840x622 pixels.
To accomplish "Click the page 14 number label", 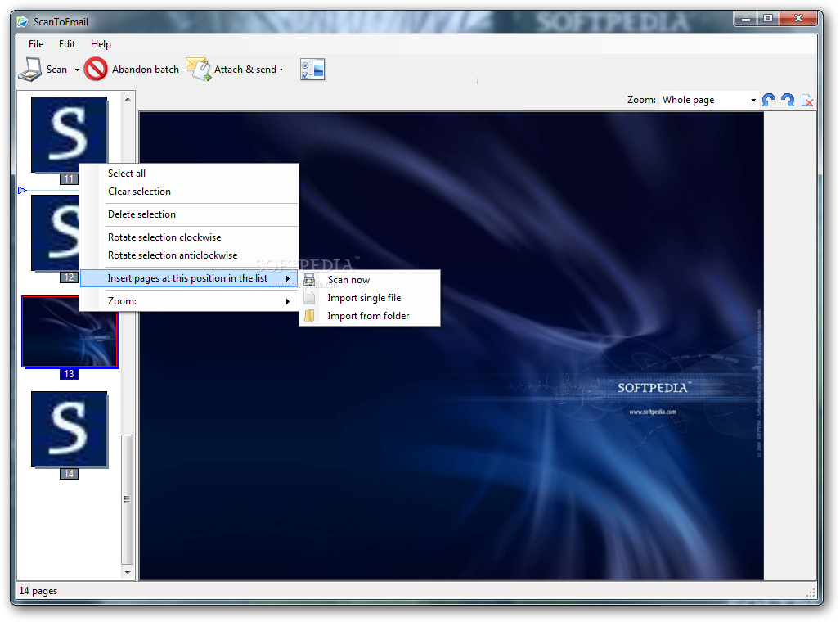I will click(69, 474).
